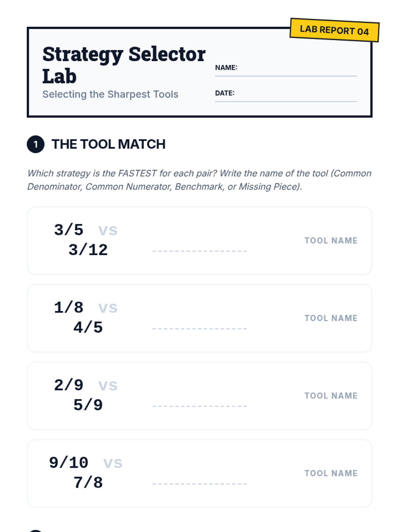Select the fraction 5/9

click(88, 405)
